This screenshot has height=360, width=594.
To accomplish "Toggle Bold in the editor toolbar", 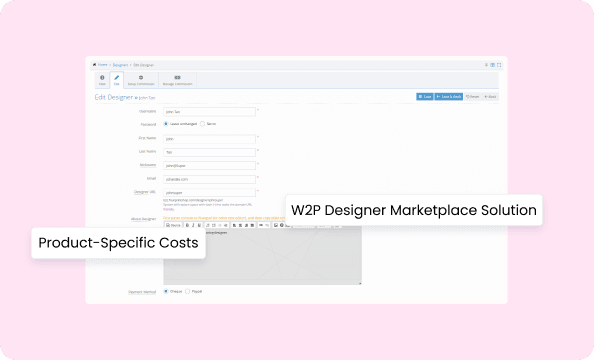I will [187, 225].
